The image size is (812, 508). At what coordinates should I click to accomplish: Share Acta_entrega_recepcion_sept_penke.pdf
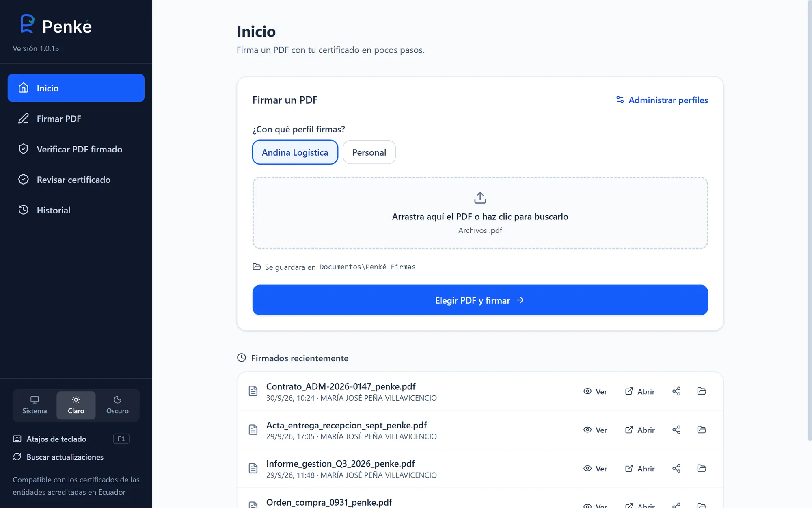coord(676,430)
